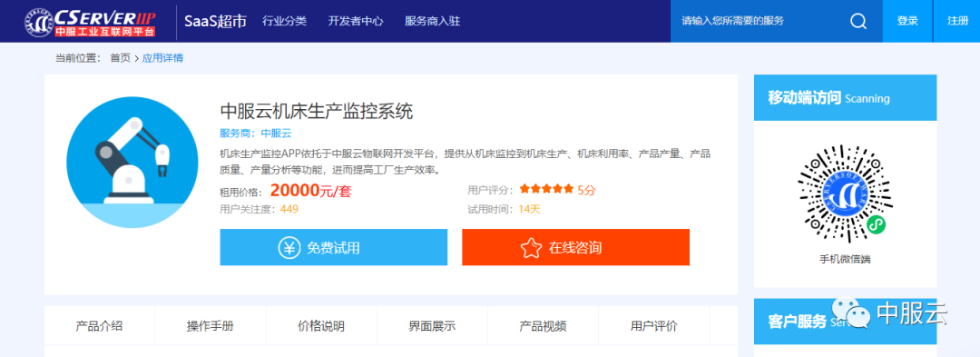
Task: Click the yen icon on 免费试用 button
Action: click(289, 248)
